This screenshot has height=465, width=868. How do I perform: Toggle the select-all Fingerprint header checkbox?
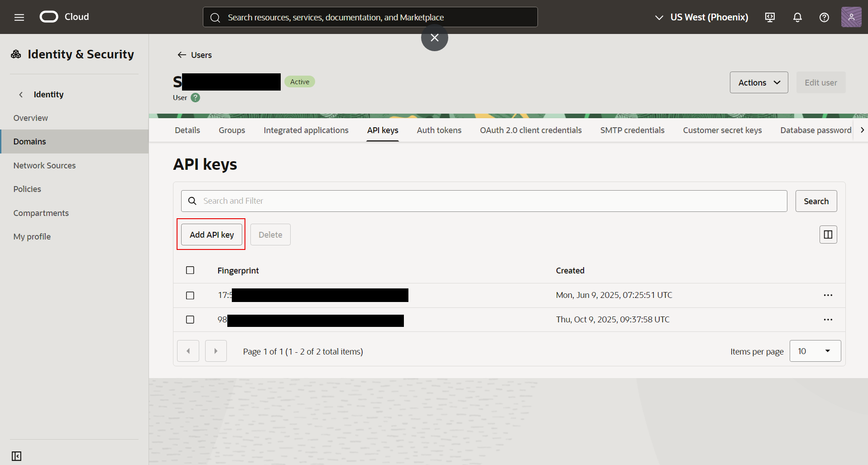190,270
